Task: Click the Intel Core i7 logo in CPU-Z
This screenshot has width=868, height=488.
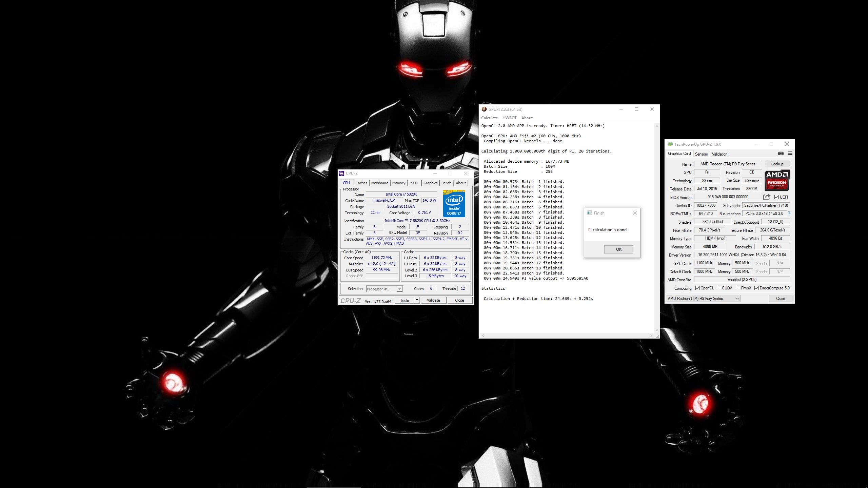Action: [x=454, y=204]
